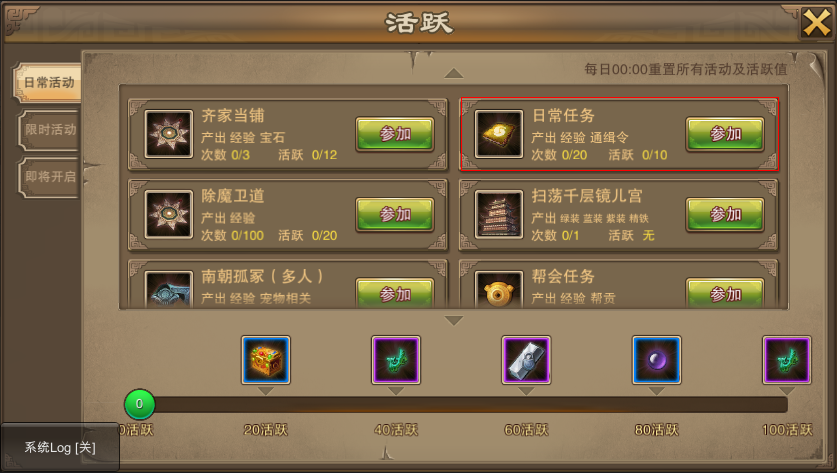
Task: Click the green 0 activity progress knob
Action: coord(139,404)
